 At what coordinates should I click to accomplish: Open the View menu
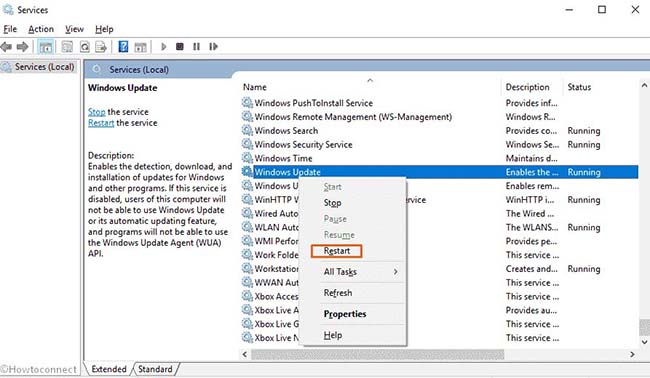(x=74, y=29)
